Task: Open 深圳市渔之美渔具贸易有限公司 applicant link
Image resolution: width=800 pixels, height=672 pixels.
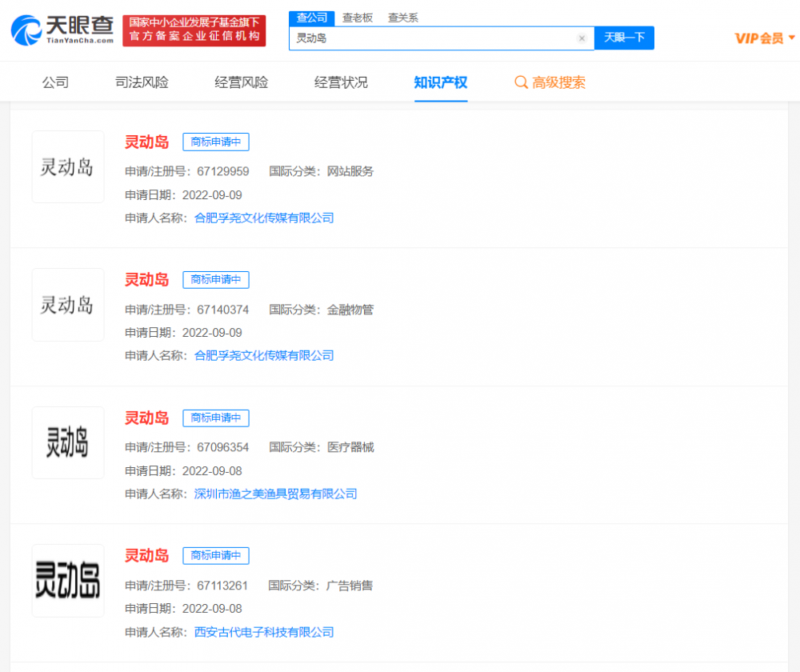Action: [x=275, y=494]
